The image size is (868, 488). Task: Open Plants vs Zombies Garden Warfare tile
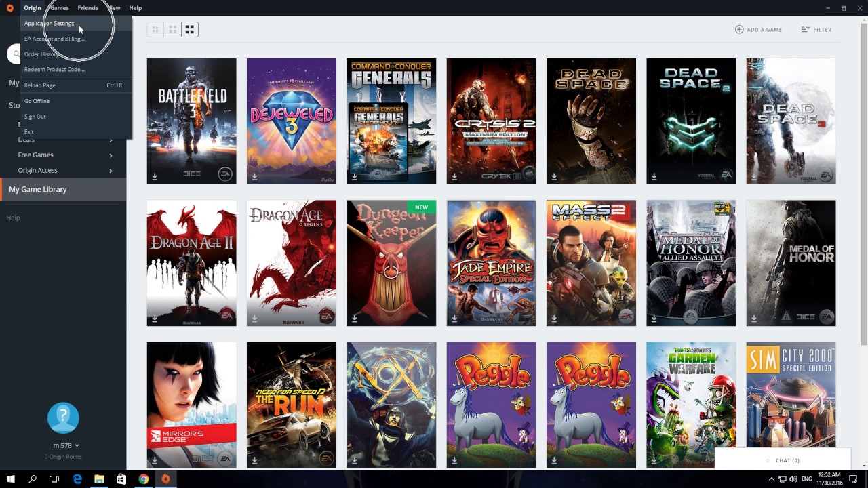(691, 405)
